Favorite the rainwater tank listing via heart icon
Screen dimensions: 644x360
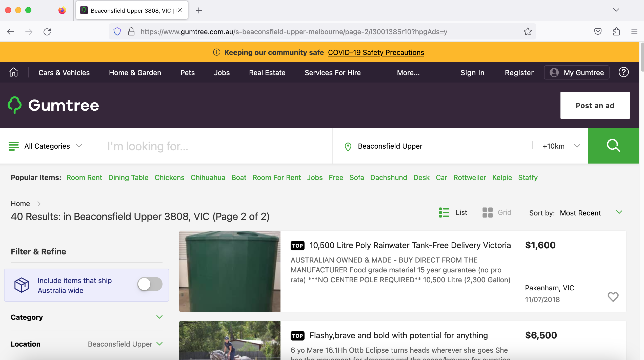coord(613,297)
